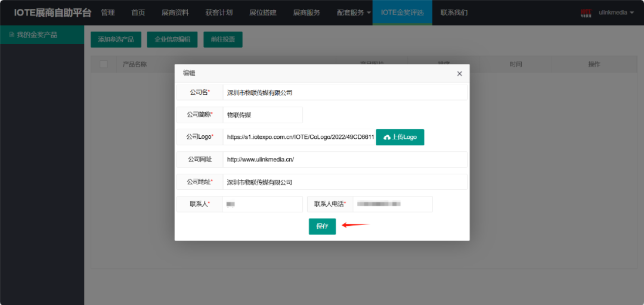This screenshot has height=305, width=644.
Task: Click the 公司网址 input field
Action: pyautogui.click(x=345, y=160)
